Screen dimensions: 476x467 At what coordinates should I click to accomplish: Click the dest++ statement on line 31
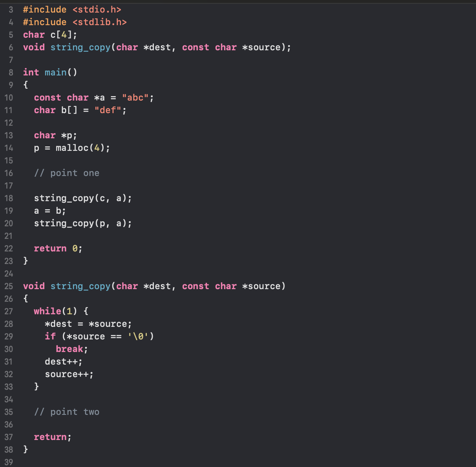click(x=61, y=361)
